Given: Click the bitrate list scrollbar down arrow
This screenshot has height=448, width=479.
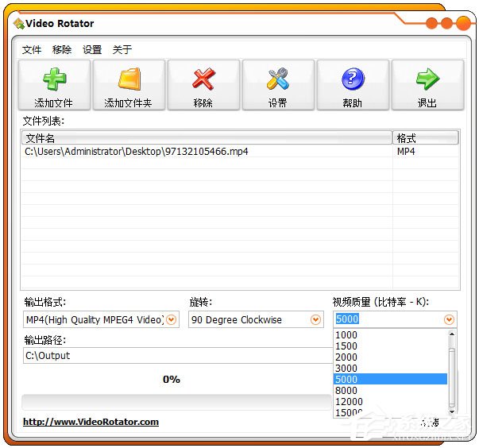Looking at the screenshot, I should (452, 412).
